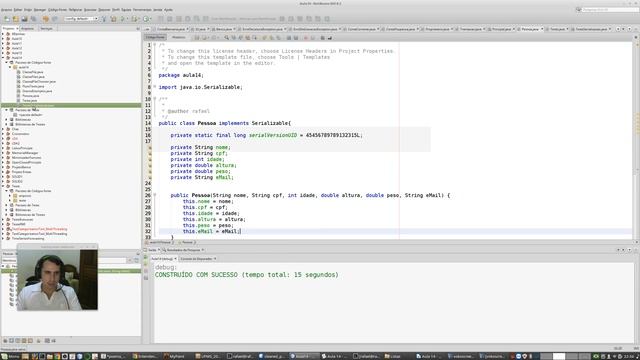Switch to the Arquivos panel tab
Screen dimensions: 640x360
(x=27, y=29)
